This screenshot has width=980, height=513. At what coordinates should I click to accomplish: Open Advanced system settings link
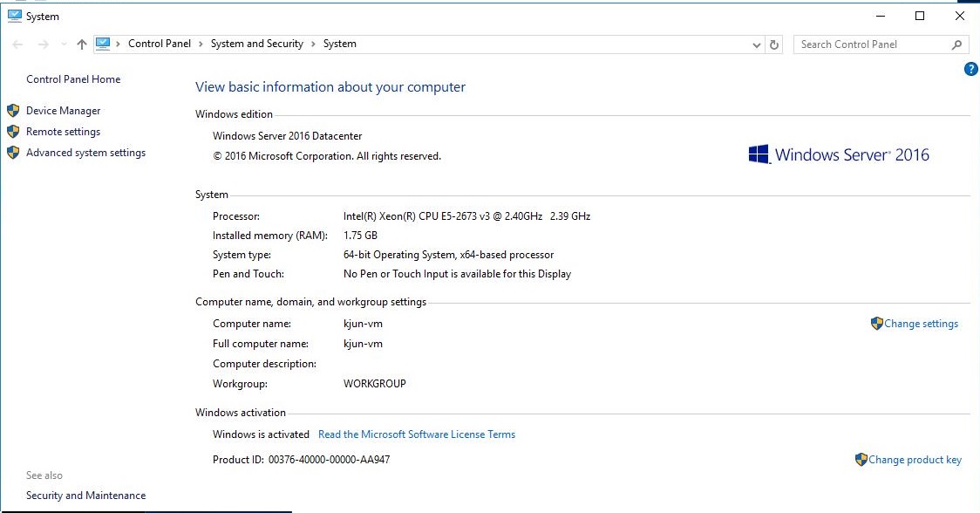coord(85,153)
